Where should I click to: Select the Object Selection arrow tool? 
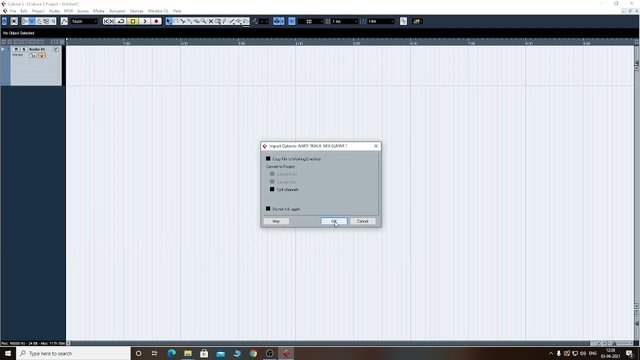coord(169,21)
